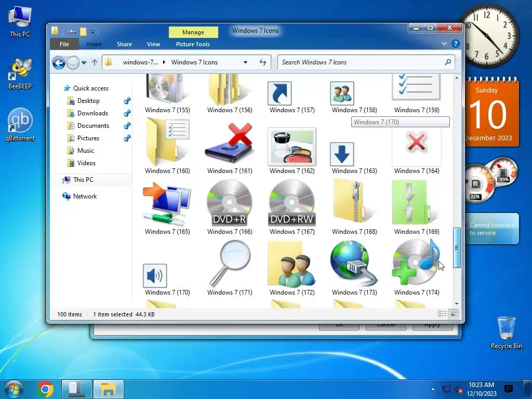Screen dimensions: 532x399
Task: Select the globe network cable icon (173)
Action: point(354,263)
